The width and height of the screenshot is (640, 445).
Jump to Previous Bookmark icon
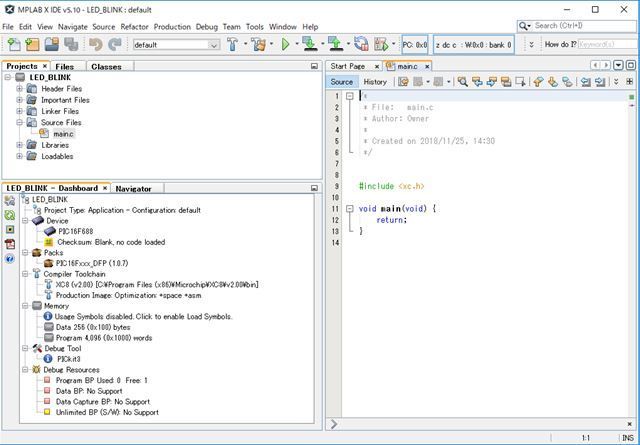[538, 82]
